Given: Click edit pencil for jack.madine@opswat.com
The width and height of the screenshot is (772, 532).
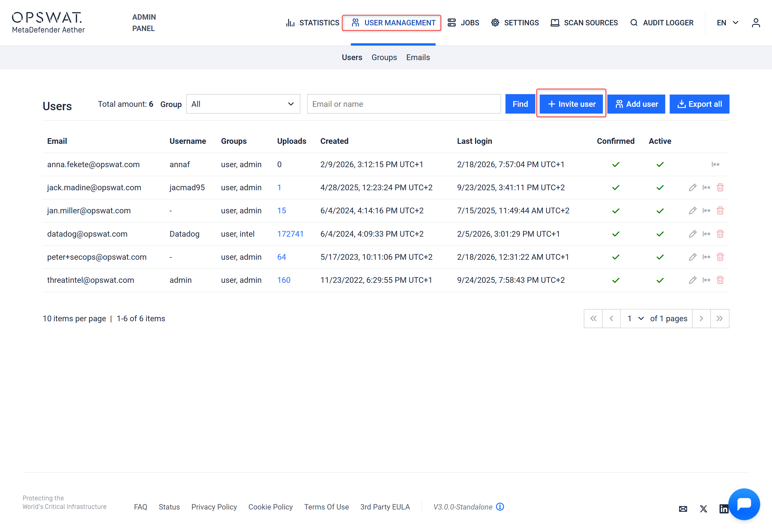Looking at the screenshot, I should click(x=692, y=188).
